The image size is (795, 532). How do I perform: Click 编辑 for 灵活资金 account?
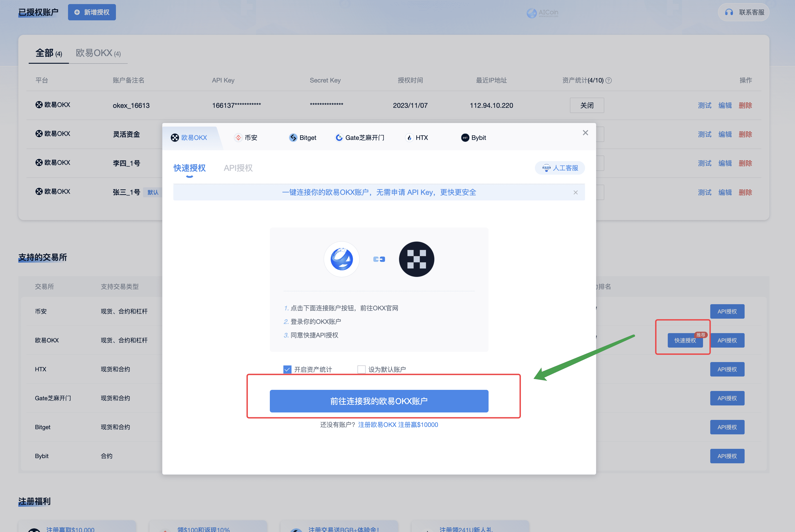(x=725, y=134)
